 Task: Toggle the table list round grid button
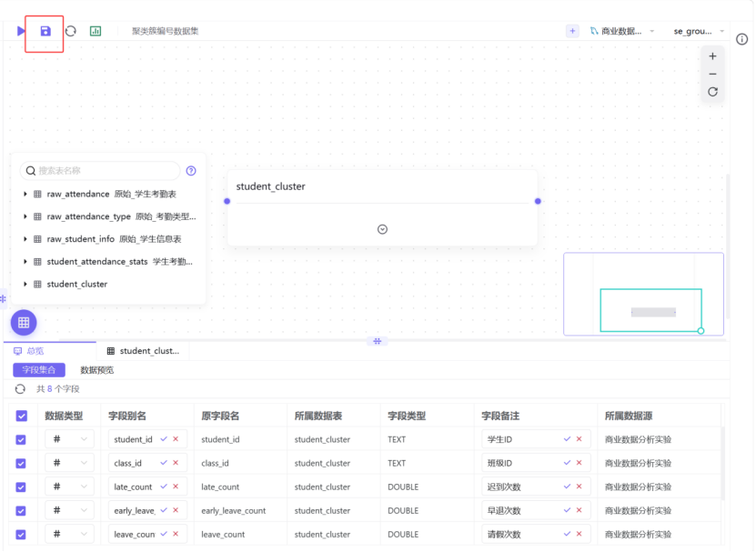tap(24, 323)
